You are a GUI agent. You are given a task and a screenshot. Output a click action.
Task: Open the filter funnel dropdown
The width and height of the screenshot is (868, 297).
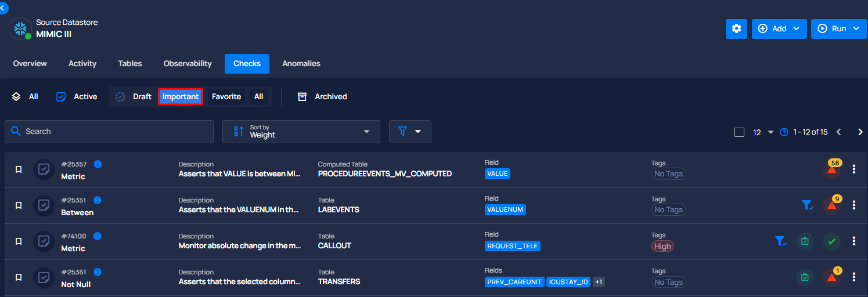point(410,132)
